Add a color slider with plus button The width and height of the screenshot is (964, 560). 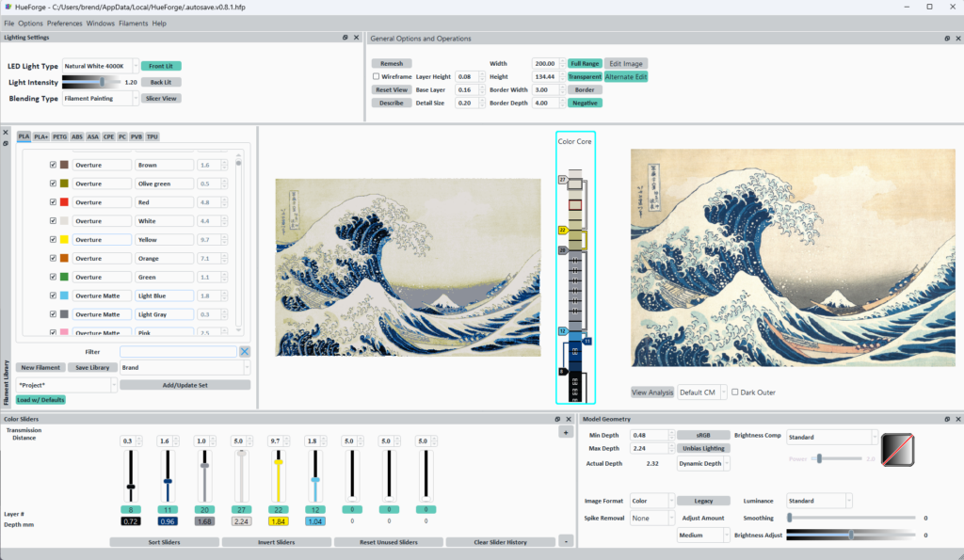(566, 433)
